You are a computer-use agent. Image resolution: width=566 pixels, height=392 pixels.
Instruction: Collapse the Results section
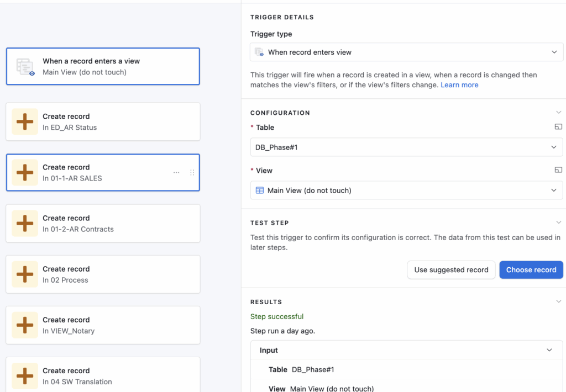pyautogui.click(x=558, y=301)
